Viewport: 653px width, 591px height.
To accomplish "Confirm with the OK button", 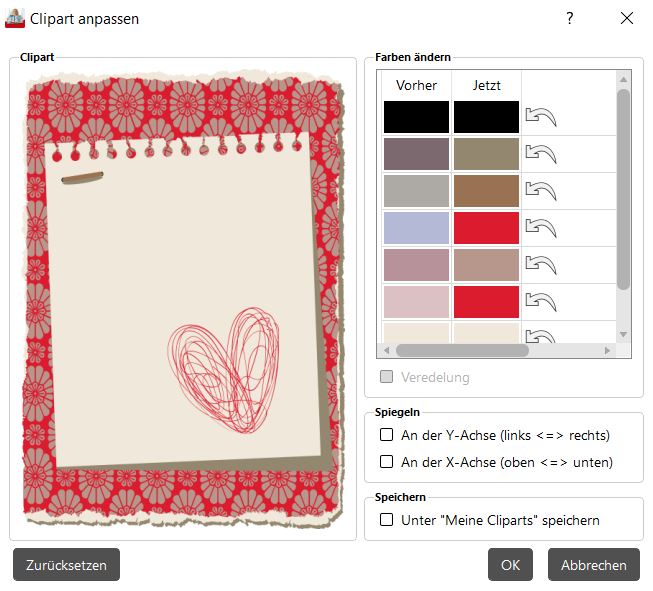I will click(510, 565).
